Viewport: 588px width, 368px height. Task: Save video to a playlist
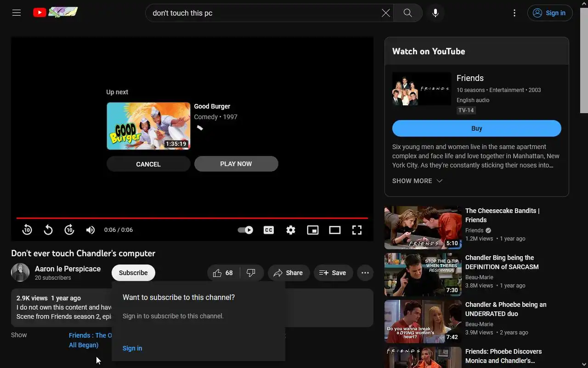coord(333,273)
